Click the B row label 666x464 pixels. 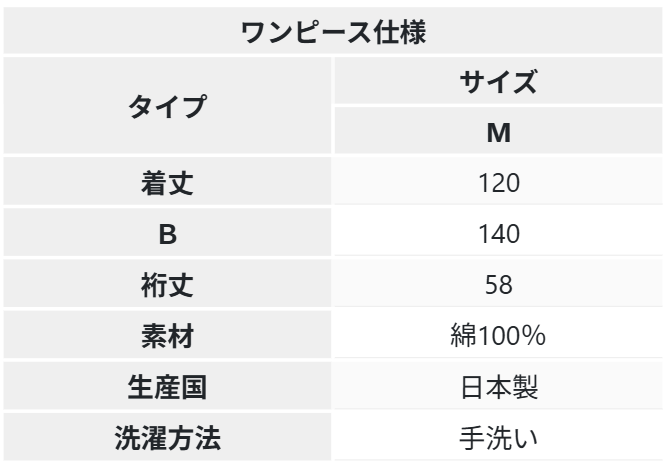pyautogui.click(x=166, y=234)
